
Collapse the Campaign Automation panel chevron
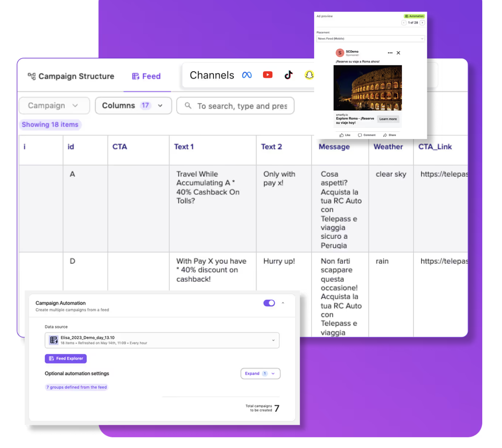click(283, 303)
